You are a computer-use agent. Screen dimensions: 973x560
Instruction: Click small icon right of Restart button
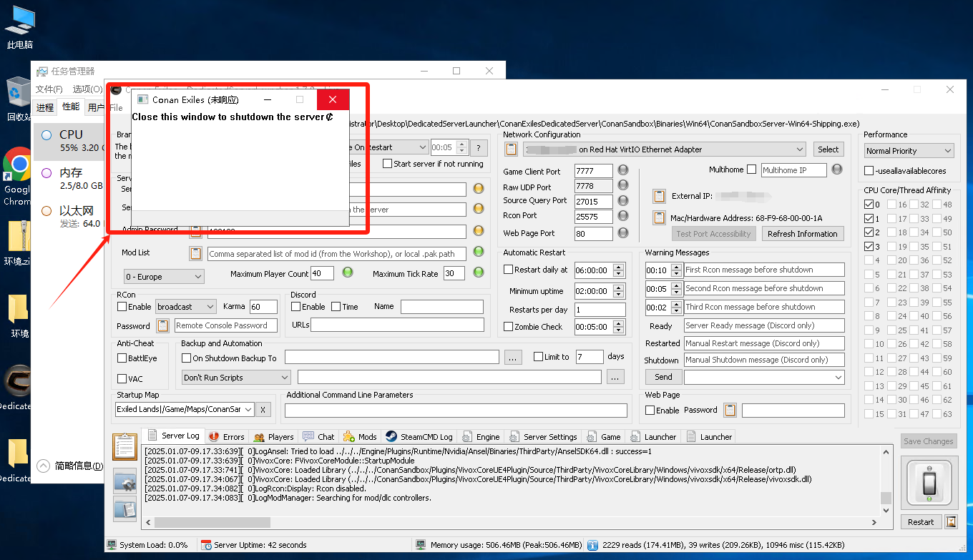point(951,521)
